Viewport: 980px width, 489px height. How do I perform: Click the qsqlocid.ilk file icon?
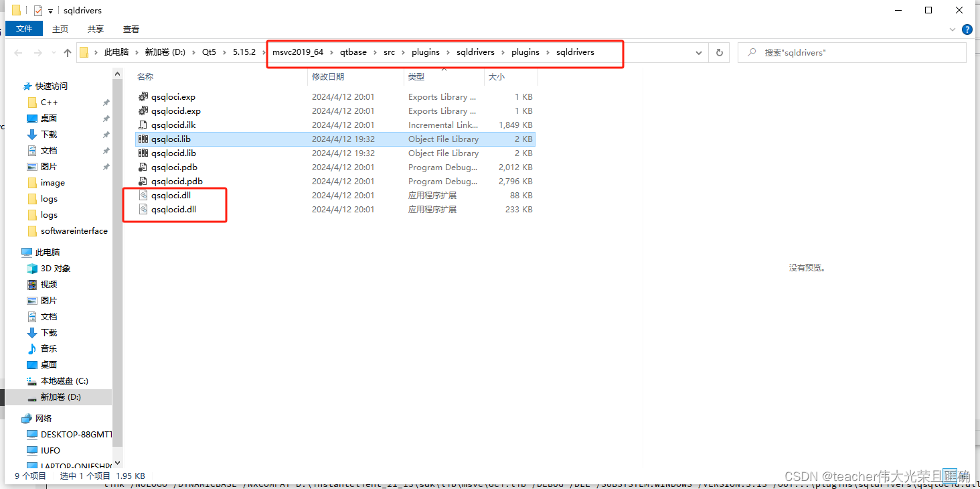(143, 125)
